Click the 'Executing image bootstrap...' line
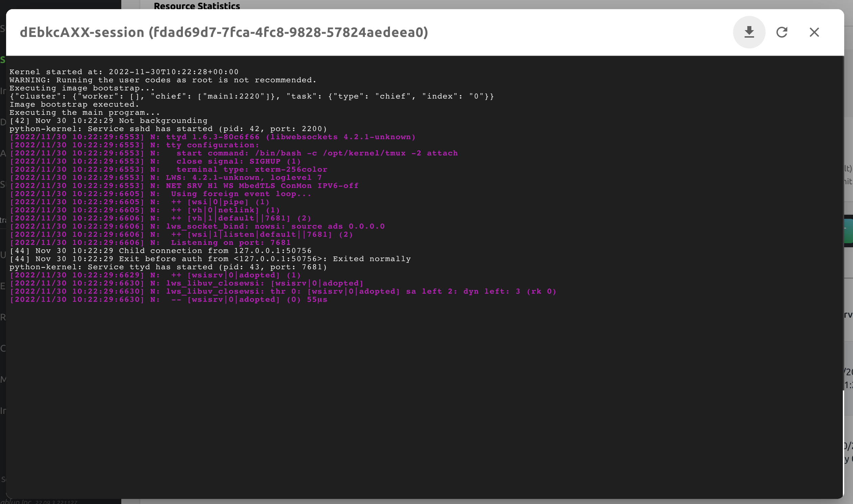Image resolution: width=853 pixels, height=504 pixels. (82, 88)
